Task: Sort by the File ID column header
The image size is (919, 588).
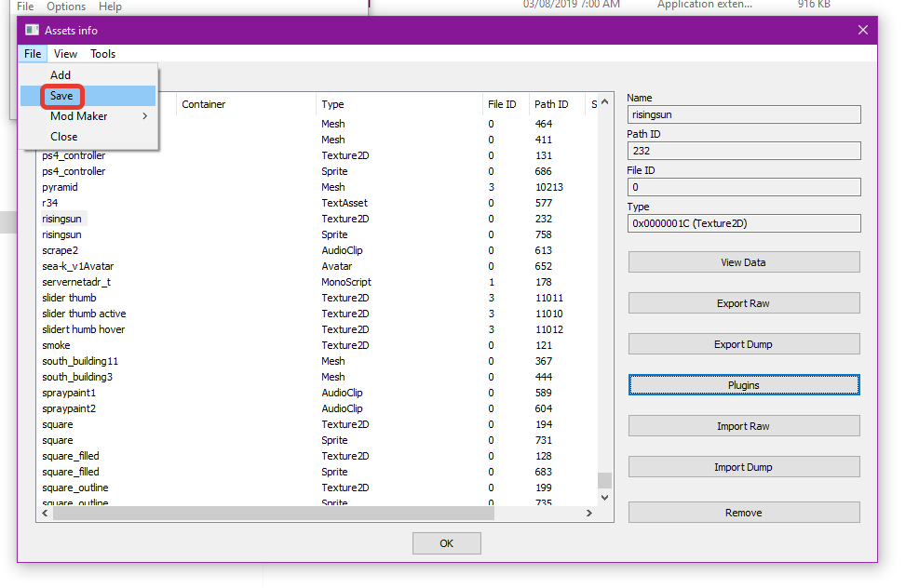Action: pyautogui.click(x=506, y=104)
